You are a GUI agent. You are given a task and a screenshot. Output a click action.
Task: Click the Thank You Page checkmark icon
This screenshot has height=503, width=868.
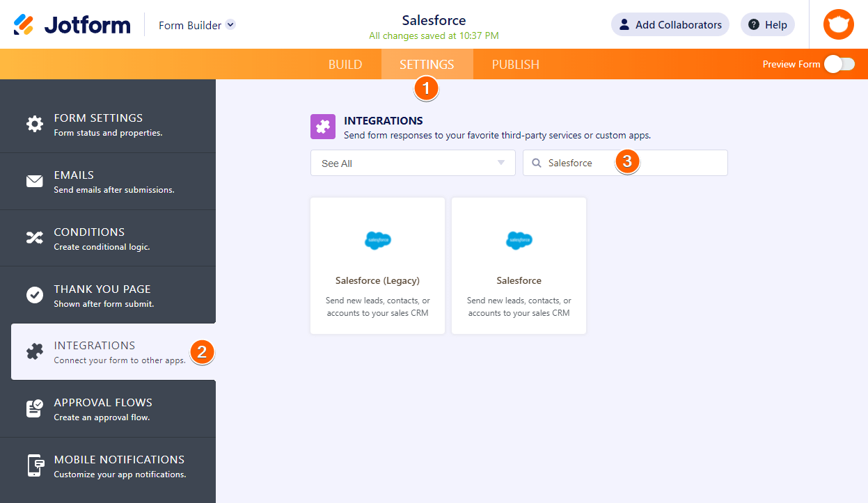coord(34,295)
